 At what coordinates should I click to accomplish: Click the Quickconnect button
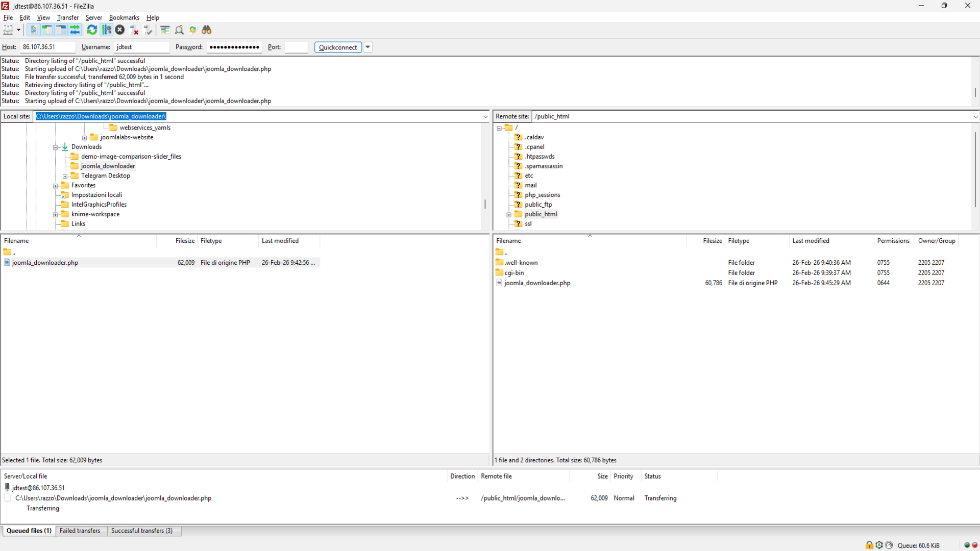337,47
